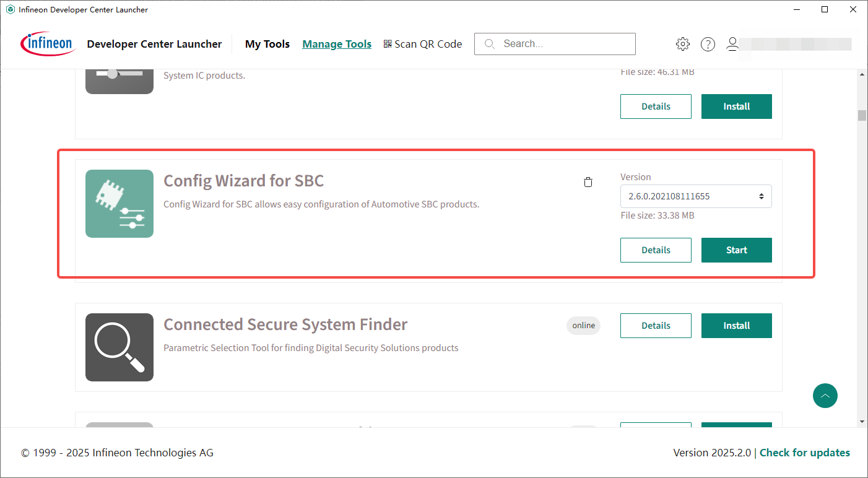Click Check for updates link
Screen dimensions: 868x478
tap(805, 453)
